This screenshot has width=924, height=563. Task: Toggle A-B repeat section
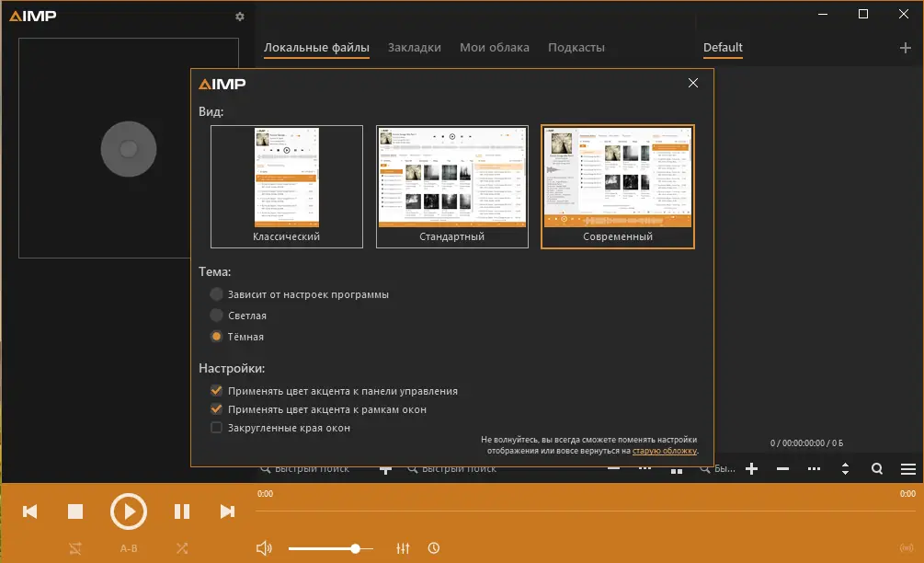tap(129, 548)
